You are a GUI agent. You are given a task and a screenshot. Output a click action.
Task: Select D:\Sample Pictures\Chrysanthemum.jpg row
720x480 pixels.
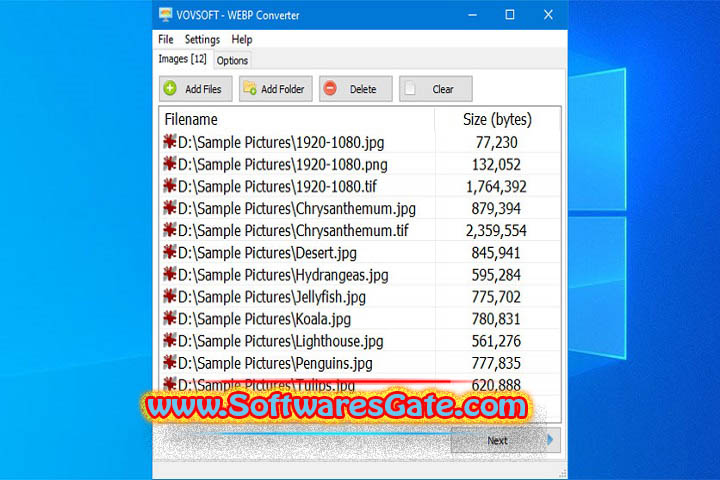point(360,209)
